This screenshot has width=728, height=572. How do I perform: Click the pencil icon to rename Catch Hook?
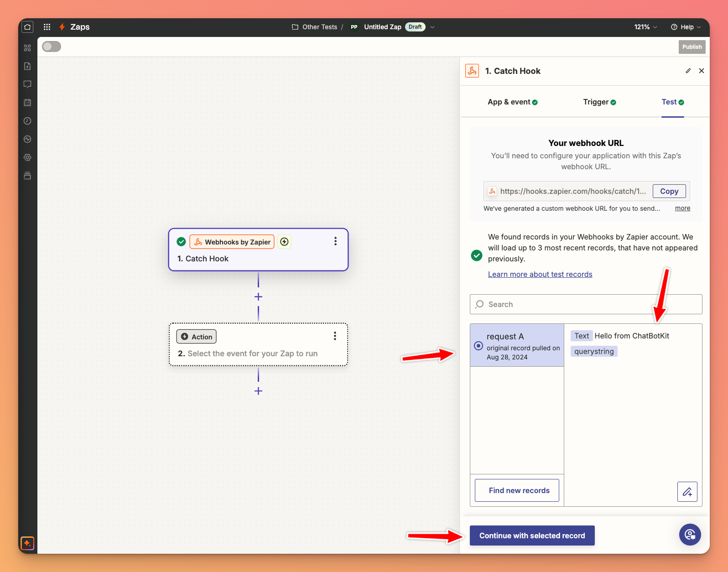(688, 71)
